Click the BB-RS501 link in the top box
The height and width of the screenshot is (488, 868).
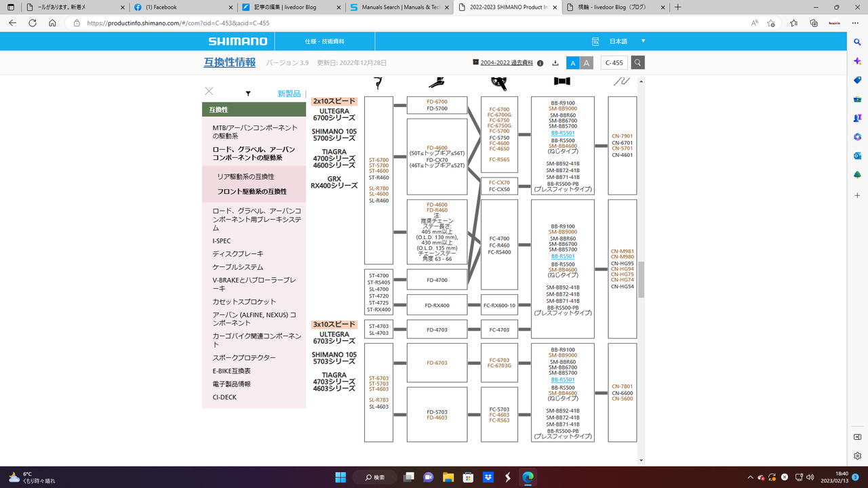click(x=563, y=133)
